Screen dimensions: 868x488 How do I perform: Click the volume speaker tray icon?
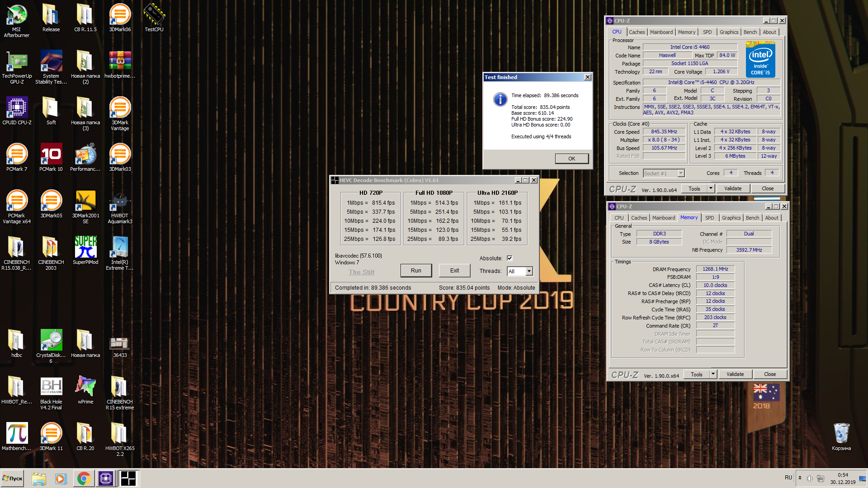coord(810,478)
